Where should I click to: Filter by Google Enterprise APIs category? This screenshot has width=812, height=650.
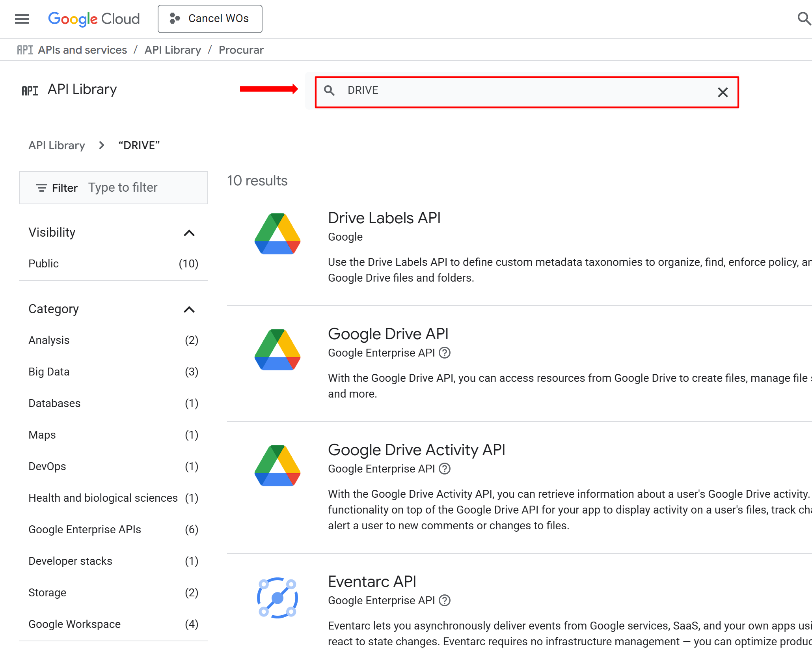(x=85, y=529)
